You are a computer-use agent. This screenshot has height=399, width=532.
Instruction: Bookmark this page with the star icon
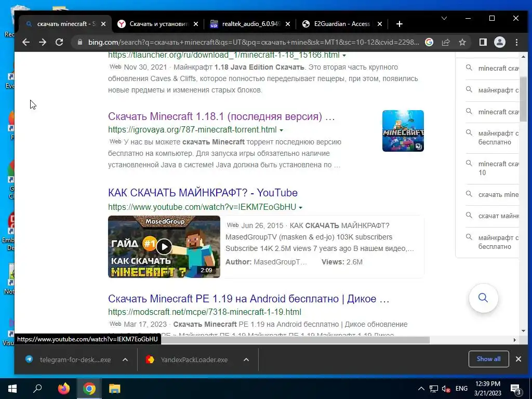click(462, 42)
